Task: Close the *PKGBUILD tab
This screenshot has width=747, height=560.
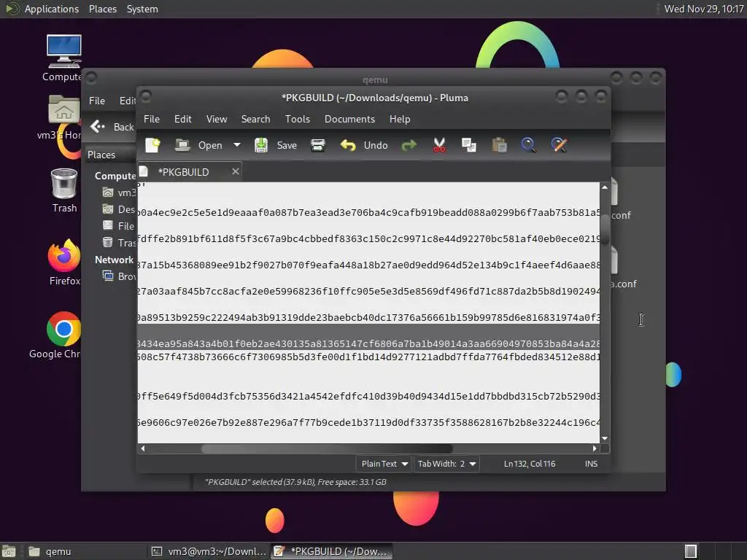Action: point(236,171)
